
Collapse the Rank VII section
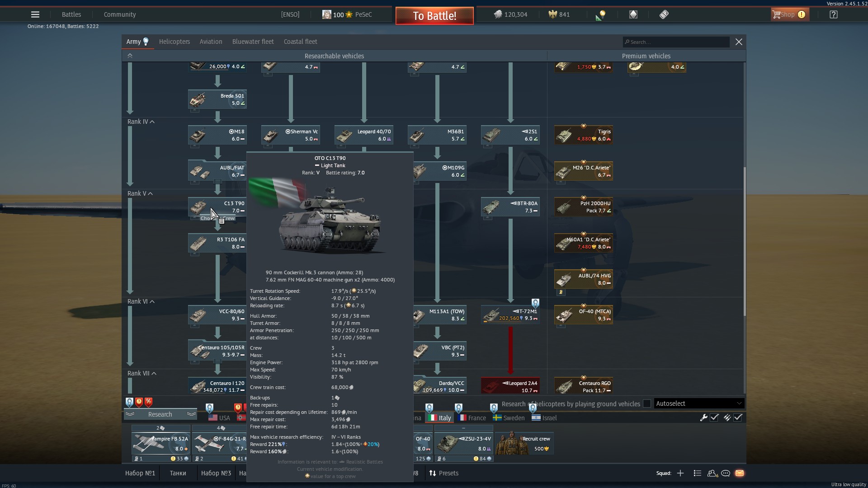tap(142, 373)
